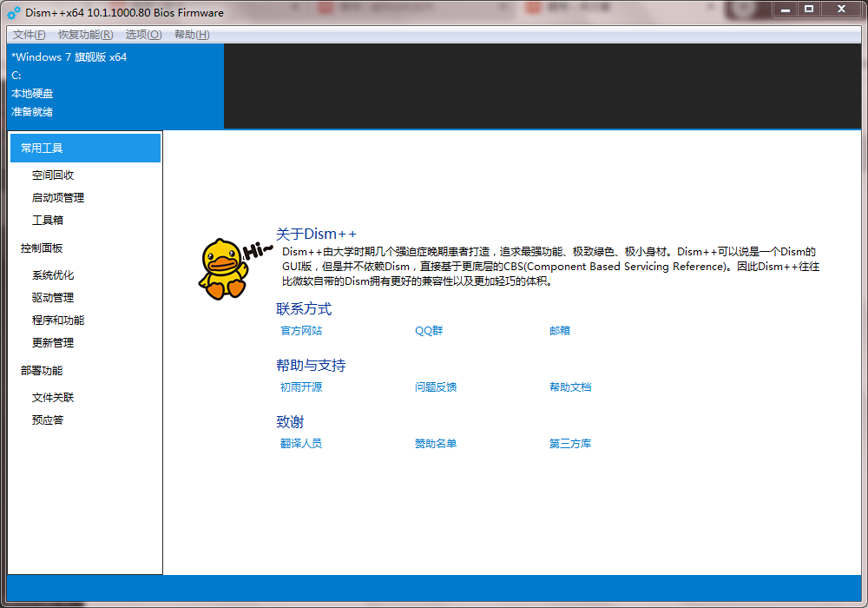The width and height of the screenshot is (868, 608).
Task: Open 文件关联 in the sidebar
Action: click(53, 398)
